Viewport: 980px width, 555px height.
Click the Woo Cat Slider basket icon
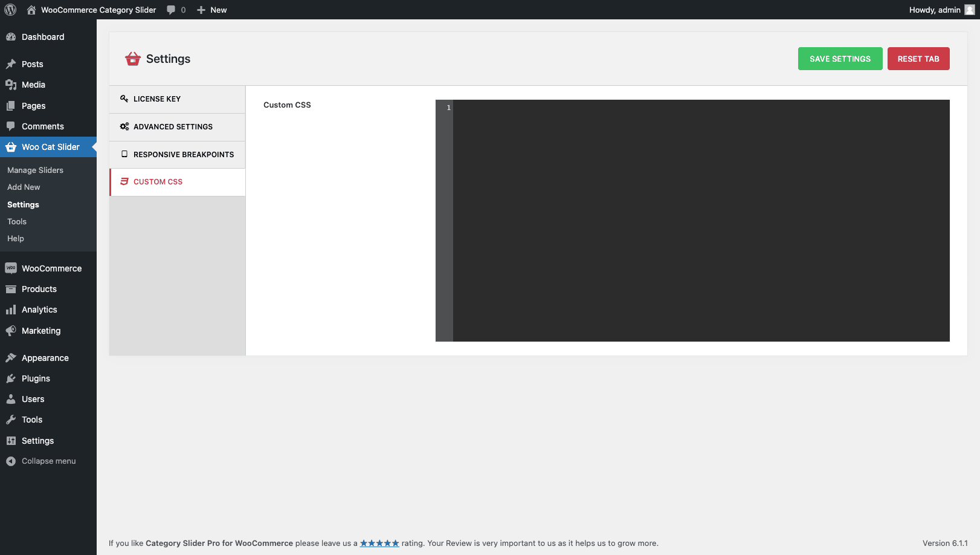tap(11, 147)
